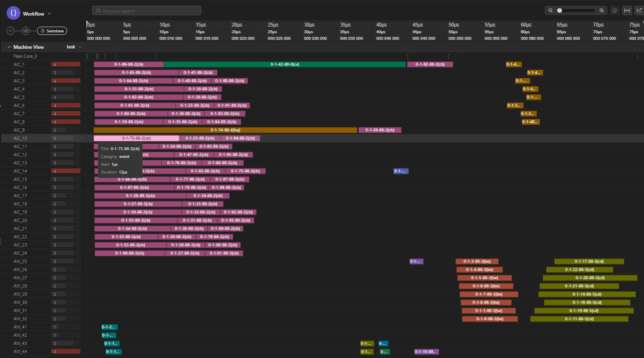Click the zoom in magnifier icon

point(602,11)
